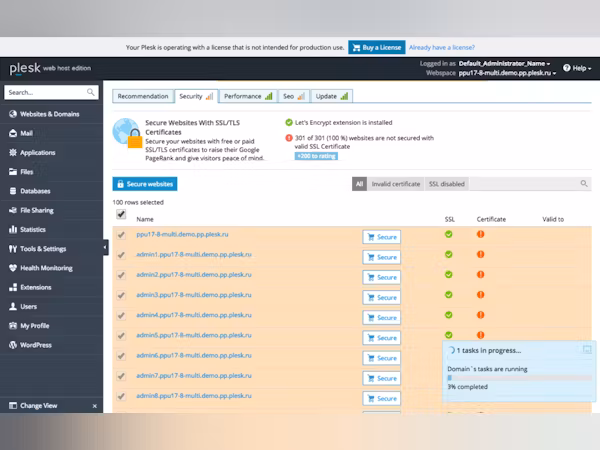Open Extensions catalog
The width and height of the screenshot is (600, 450).
(x=30, y=287)
